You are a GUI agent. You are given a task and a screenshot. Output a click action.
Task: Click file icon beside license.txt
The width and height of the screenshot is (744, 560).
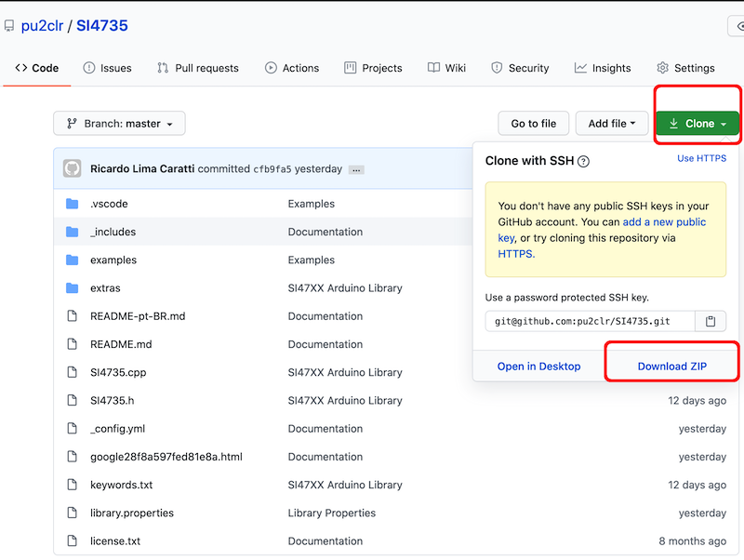(x=73, y=540)
